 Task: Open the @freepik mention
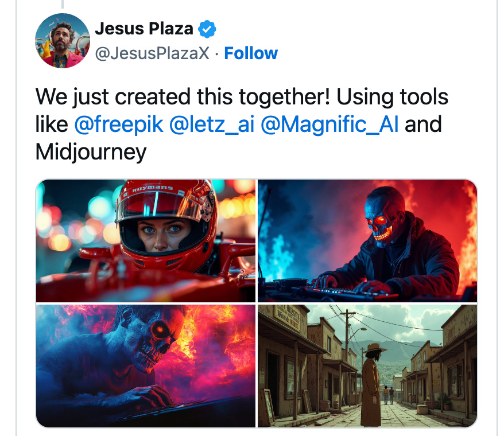pyautogui.click(x=119, y=124)
